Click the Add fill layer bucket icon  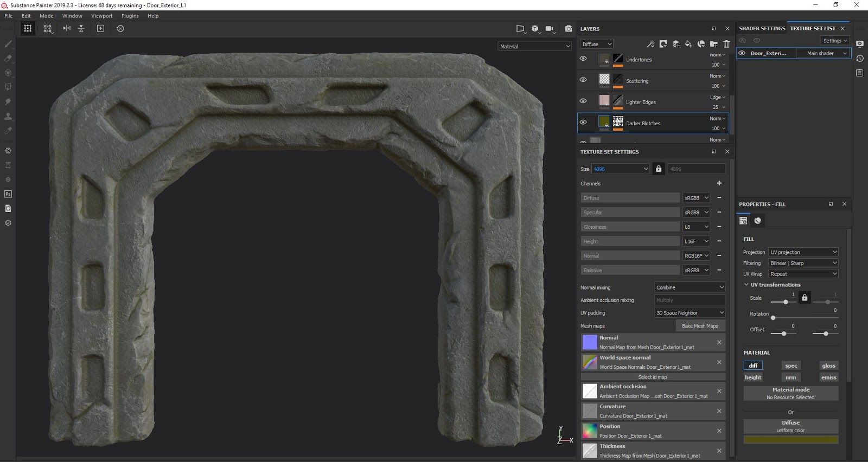(688, 44)
